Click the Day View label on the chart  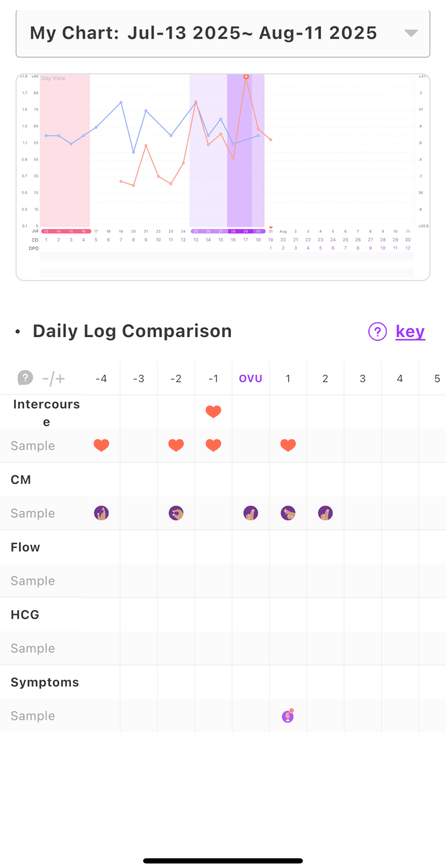[53, 78]
